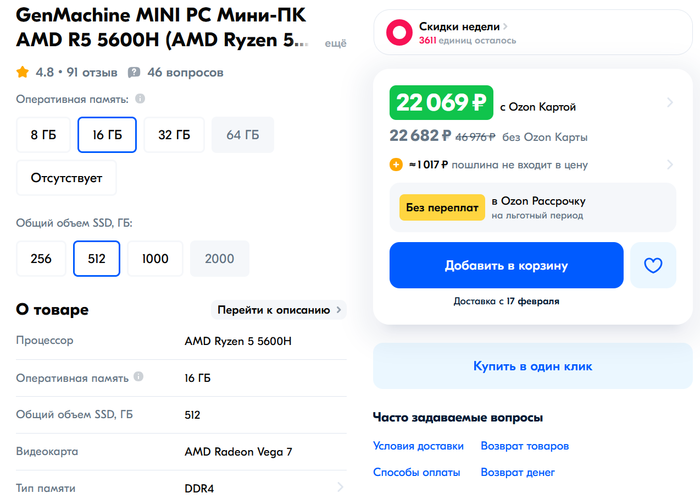Expand Тип памяти row chevron
This screenshot has width=700, height=504.
340,487
